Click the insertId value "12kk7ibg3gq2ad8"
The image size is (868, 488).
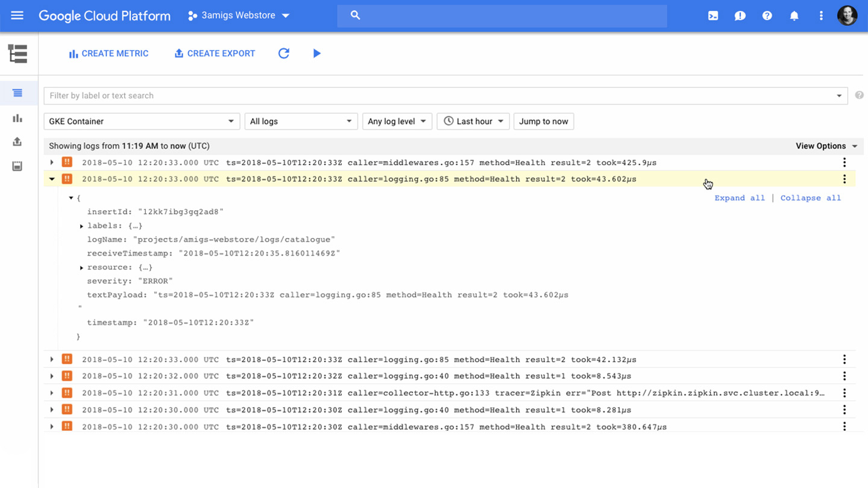pos(181,212)
